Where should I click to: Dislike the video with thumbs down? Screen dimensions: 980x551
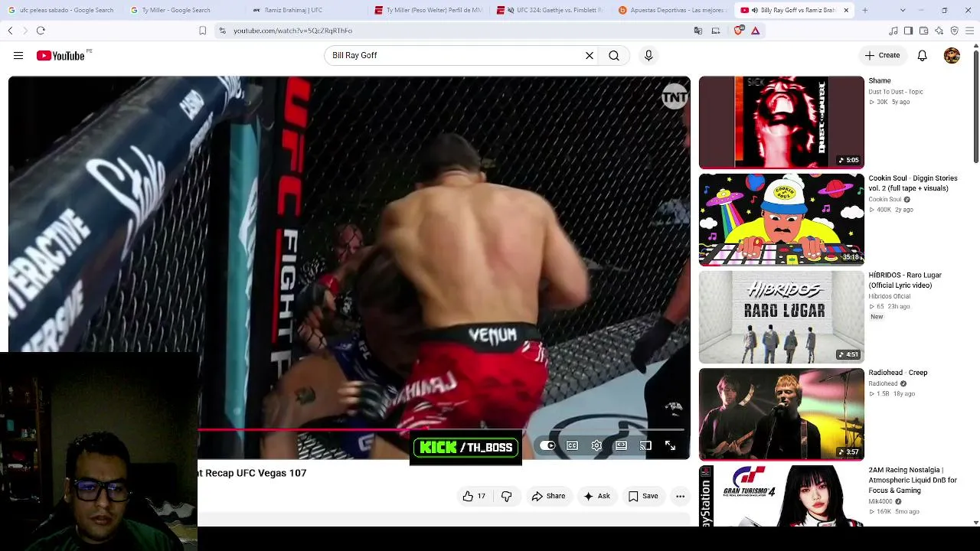[506, 496]
